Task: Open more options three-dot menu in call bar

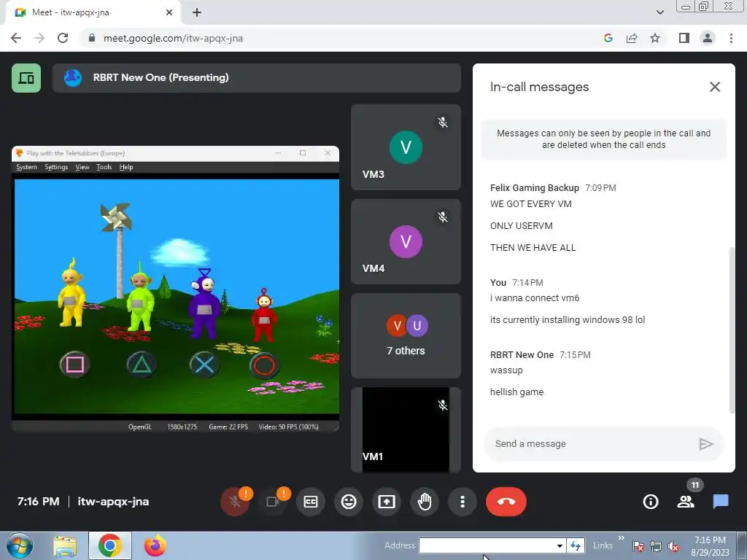Action: pos(462,502)
